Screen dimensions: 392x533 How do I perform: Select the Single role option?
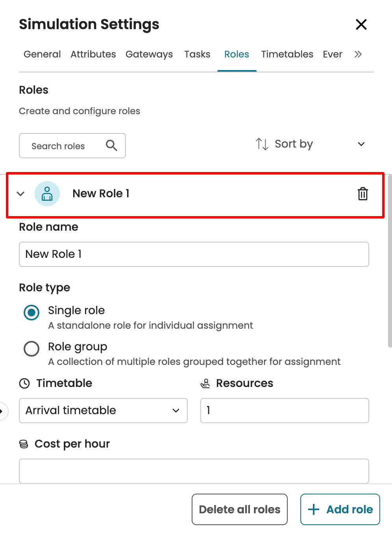click(x=31, y=313)
